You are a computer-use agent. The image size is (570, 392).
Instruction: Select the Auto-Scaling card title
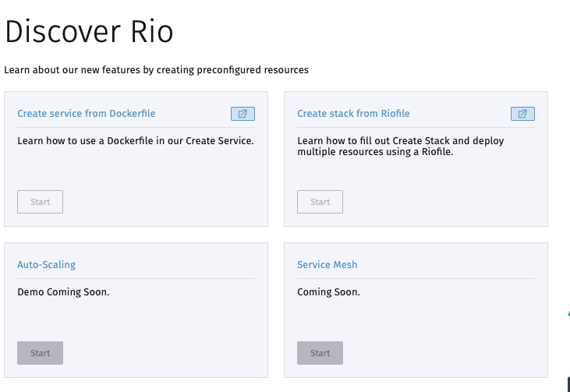tap(47, 264)
